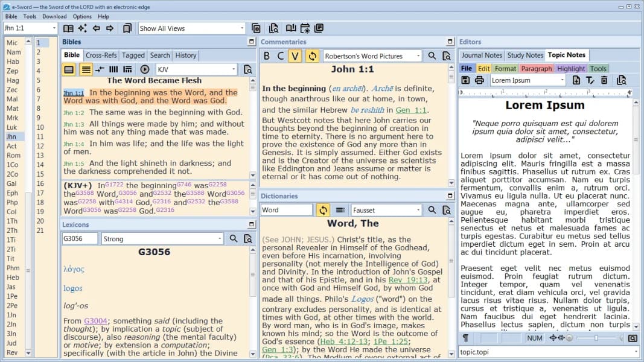The image size is (644, 362).
Task: Toggle single-pane Bible view button
Action: [69, 69]
